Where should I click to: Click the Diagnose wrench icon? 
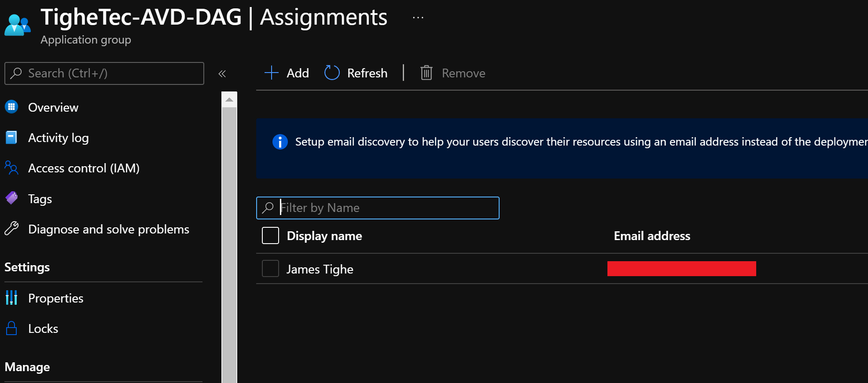click(11, 229)
